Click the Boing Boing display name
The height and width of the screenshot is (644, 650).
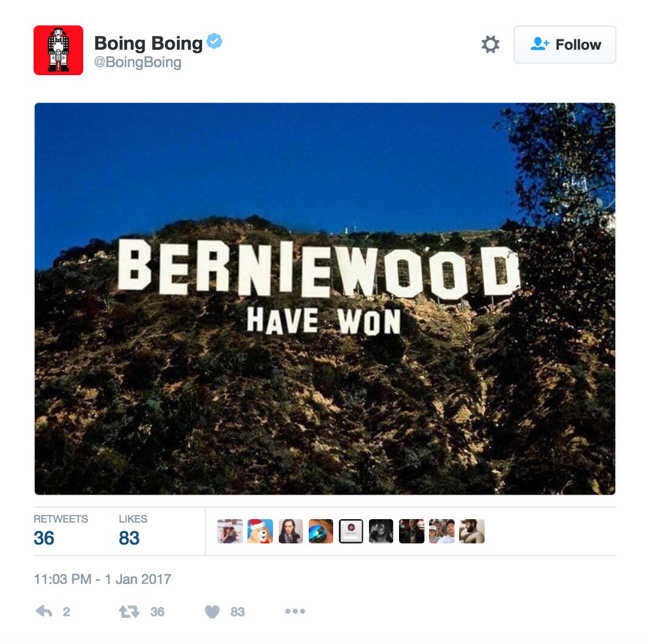[149, 43]
